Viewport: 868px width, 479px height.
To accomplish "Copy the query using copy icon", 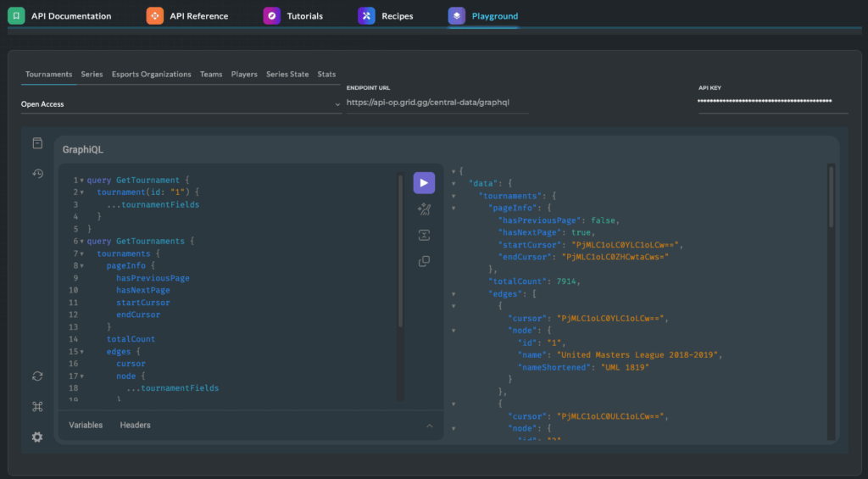I will pos(424,261).
